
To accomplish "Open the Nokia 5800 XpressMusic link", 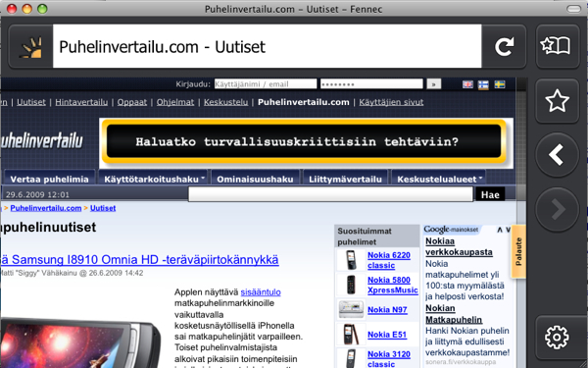I will coord(393,285).
